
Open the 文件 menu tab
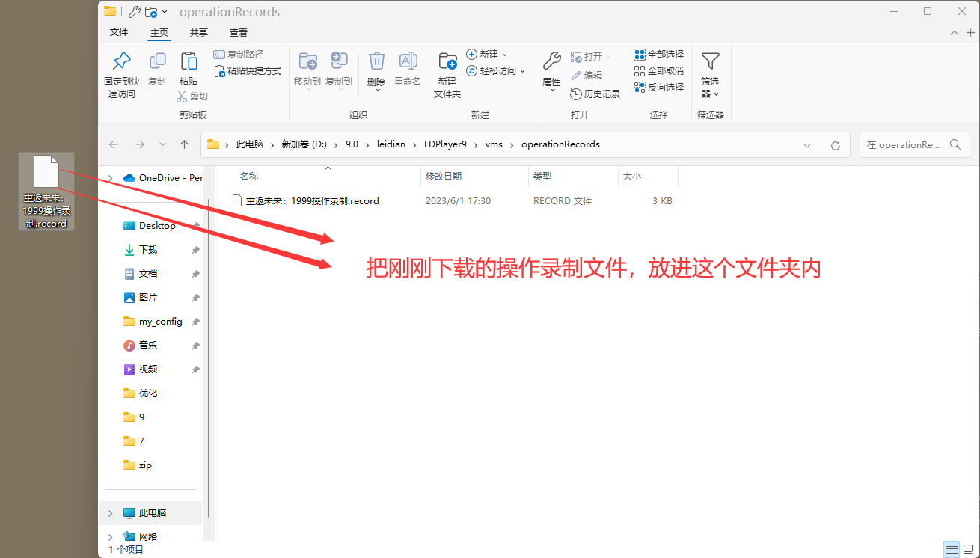point(119,33)
